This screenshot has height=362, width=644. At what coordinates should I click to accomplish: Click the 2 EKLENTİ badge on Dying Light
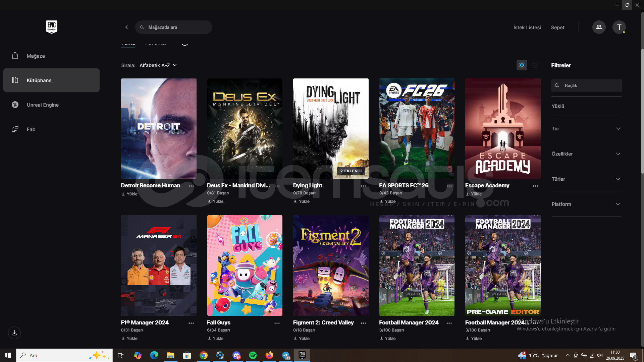pos(351,171)
